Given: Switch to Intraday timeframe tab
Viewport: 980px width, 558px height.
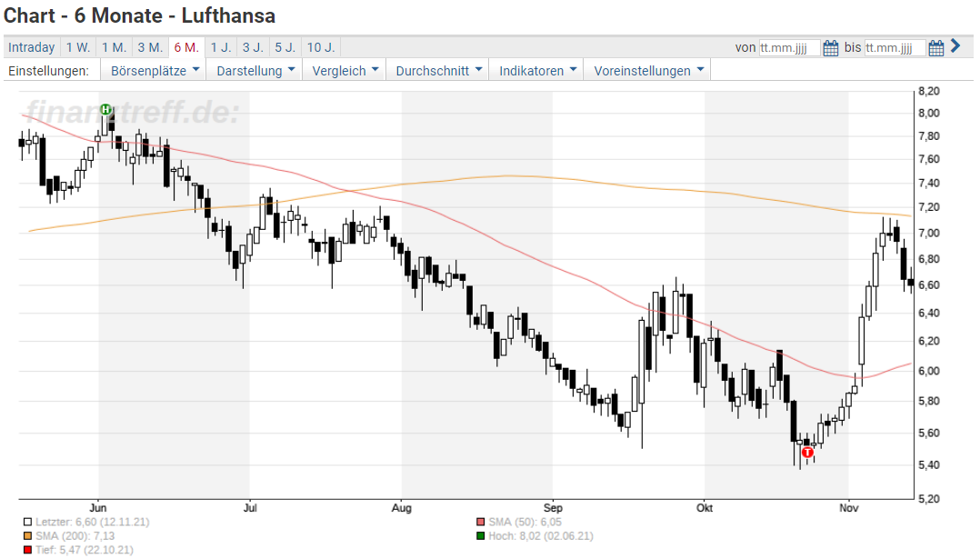Looking at the screenshot, I should 31,47.
